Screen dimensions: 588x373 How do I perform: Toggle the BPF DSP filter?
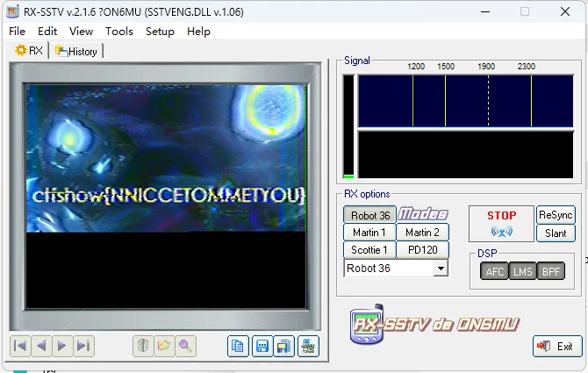coord(550,271)
